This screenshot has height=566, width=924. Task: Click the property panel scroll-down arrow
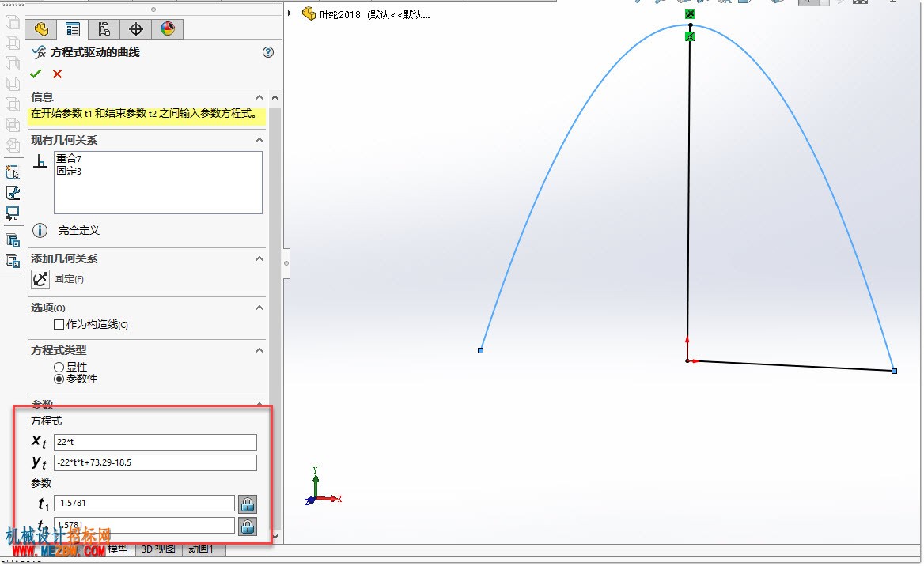pos(275,537)
